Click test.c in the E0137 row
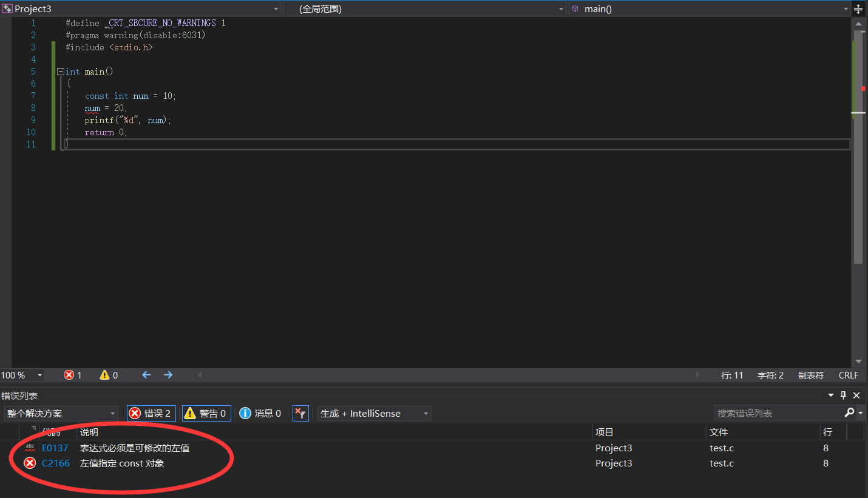The width and height of the screenshot is (868, 498). point(722,448)
